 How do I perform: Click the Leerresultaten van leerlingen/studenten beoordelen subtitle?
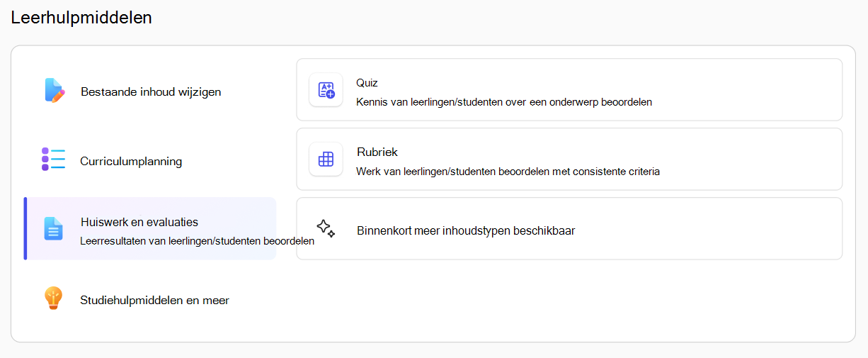tap(198, 241)
